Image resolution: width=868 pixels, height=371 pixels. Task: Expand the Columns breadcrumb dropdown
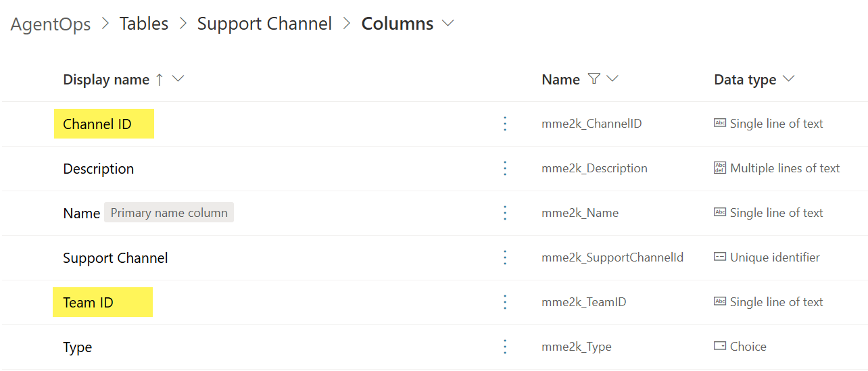click(448, 24)
